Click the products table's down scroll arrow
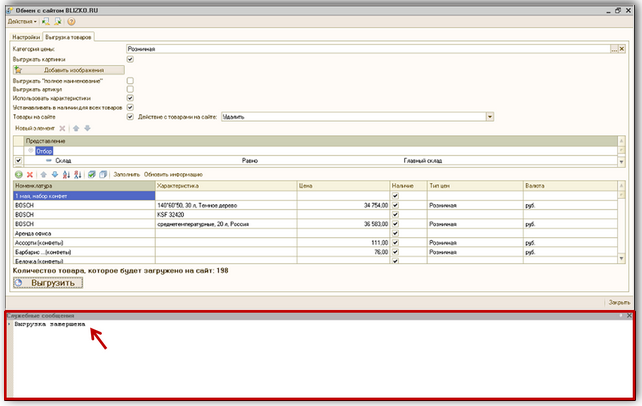642x406 pixels. (622, 259)
